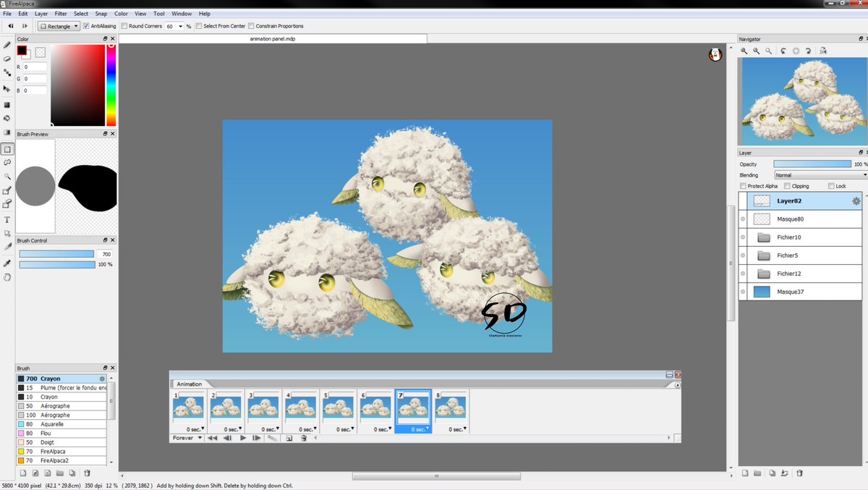Open the Snap menu
Viewport: 868px width, 490px height.
click(101, 14)
